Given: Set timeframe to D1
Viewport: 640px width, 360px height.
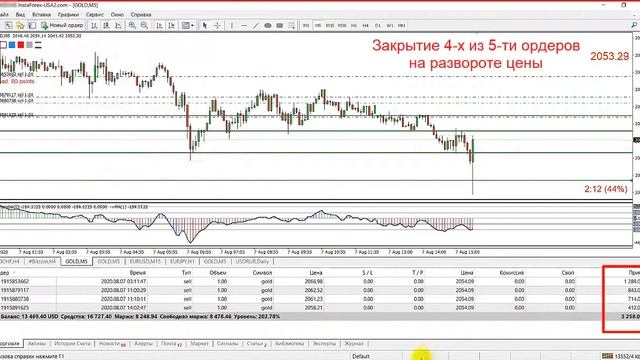Looking at the screenshot, I should point(378,25).
